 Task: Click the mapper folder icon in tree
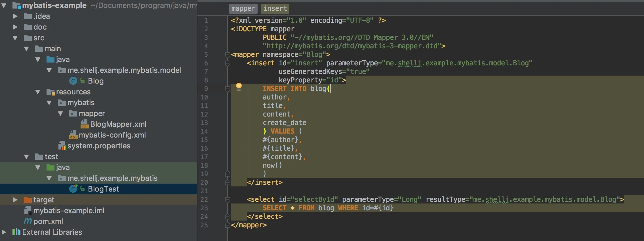(x=73, y=113)
